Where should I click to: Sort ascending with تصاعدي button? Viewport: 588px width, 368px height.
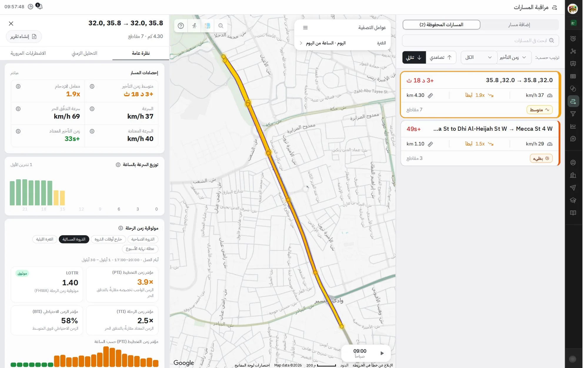[x=441, y=57]
